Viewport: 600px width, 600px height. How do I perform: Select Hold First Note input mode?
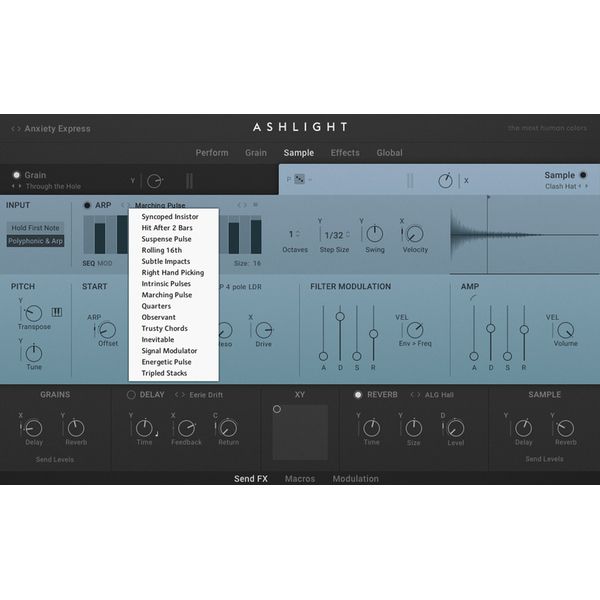35,228
